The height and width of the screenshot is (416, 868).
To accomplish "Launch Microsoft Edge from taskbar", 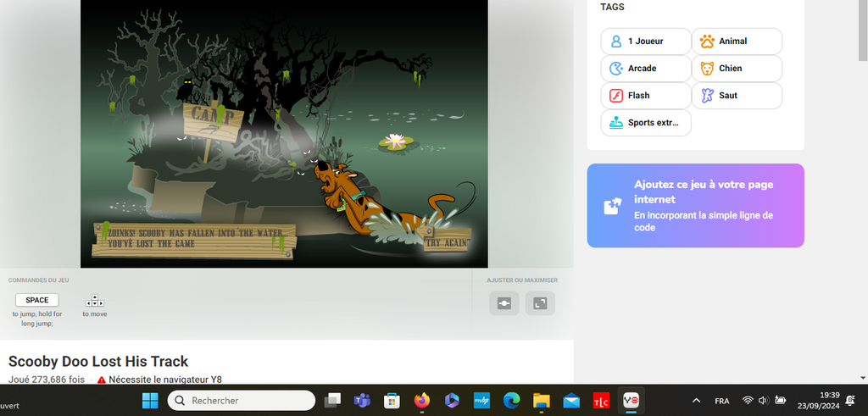I will coord(511,401).
